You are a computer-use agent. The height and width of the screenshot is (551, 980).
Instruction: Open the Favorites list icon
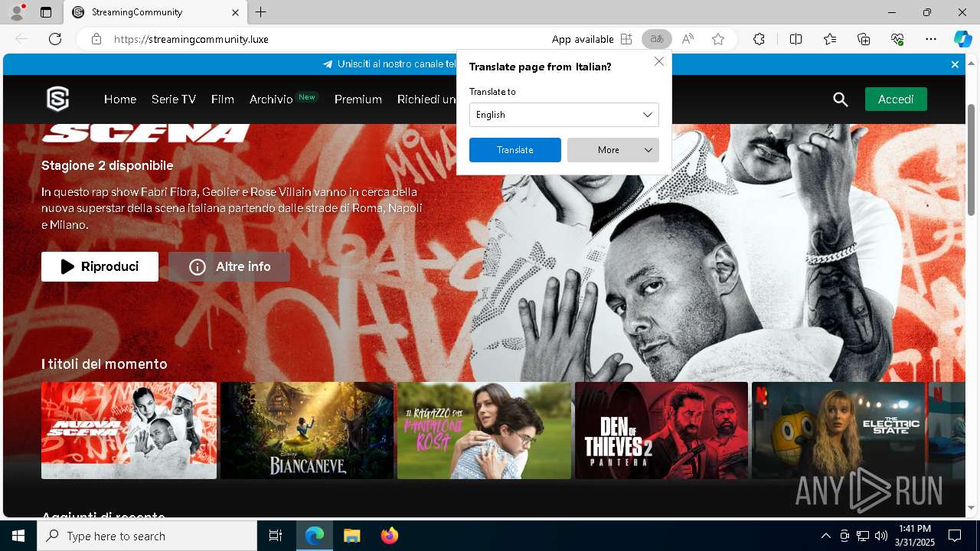pos(830,39)
